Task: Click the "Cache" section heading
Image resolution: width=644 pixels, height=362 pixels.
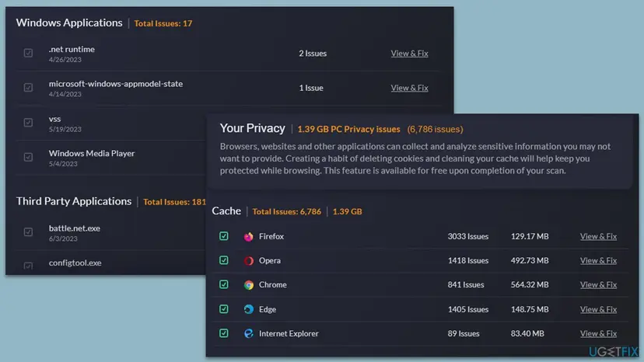Action: coord(226,211)
